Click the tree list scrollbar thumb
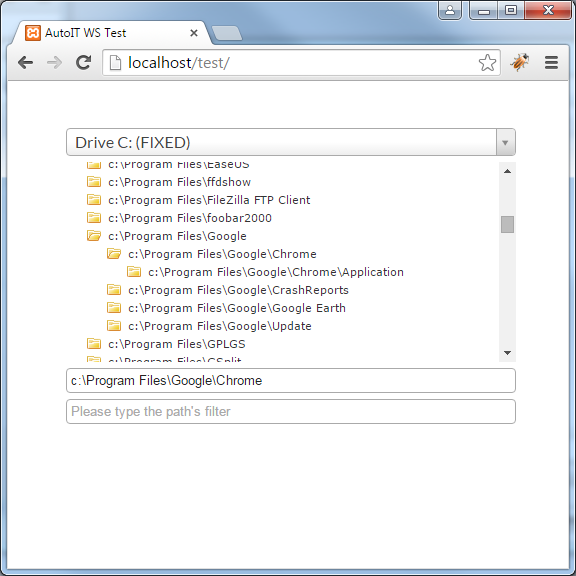The width and height of the screenshot is (576, 576). click(x=507, y=224)
